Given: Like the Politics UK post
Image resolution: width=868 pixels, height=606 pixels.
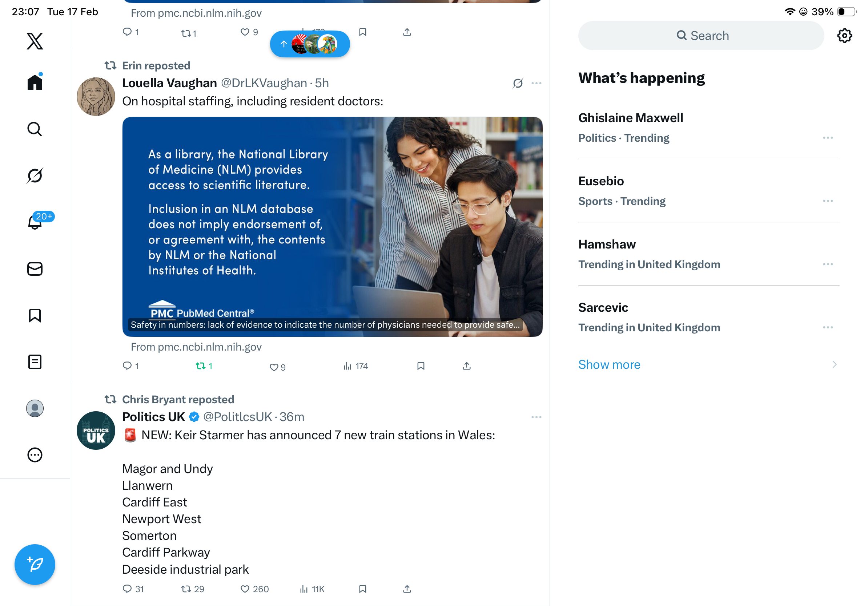Looking at the screenshot, I should [245, 589].
